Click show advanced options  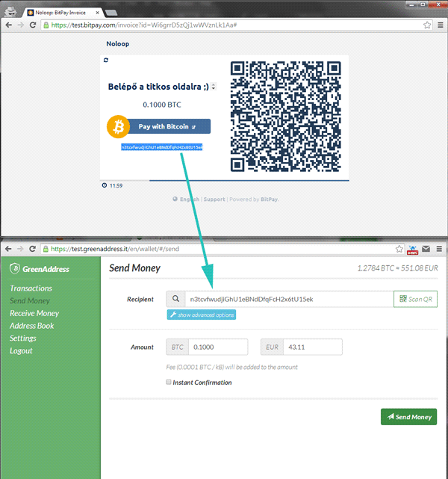point(202,315)
